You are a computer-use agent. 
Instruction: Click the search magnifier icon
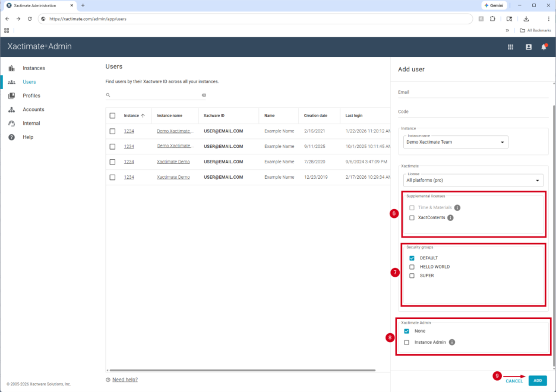[108, 95]
